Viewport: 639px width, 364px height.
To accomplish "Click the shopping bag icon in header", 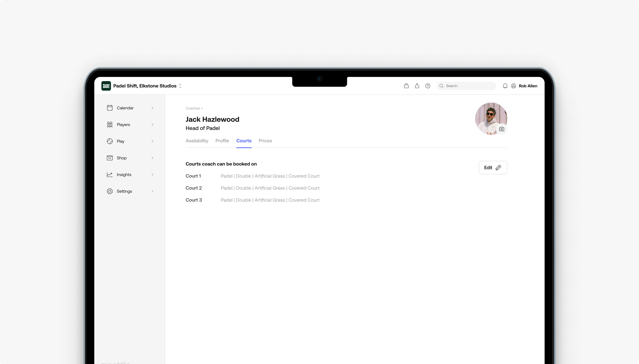I will pos(406,86).
